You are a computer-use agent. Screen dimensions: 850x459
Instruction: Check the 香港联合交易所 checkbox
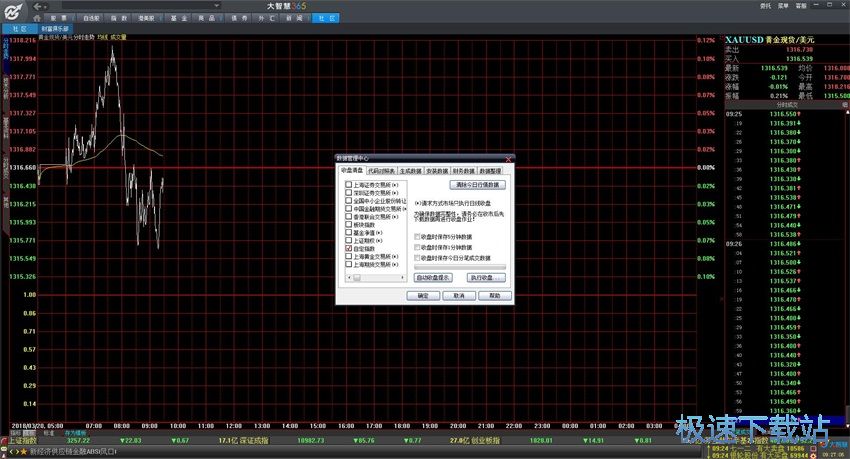[349, 216]
